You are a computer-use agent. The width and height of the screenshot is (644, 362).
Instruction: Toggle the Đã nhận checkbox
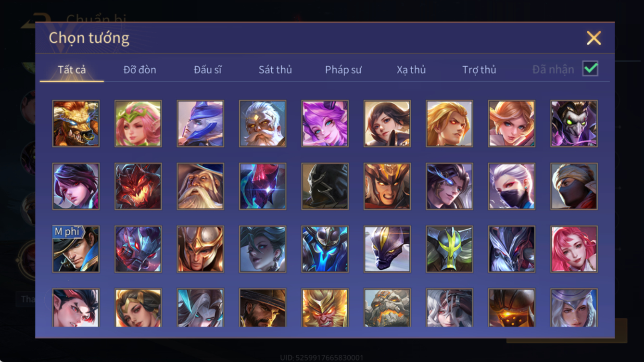[x=590, y=69]
